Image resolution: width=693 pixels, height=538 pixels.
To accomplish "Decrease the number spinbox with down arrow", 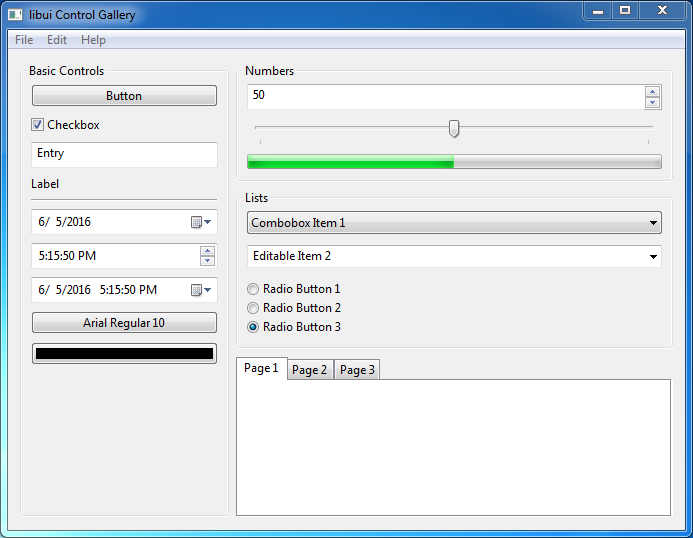I will pyautogui.click(x=652, y=103).
